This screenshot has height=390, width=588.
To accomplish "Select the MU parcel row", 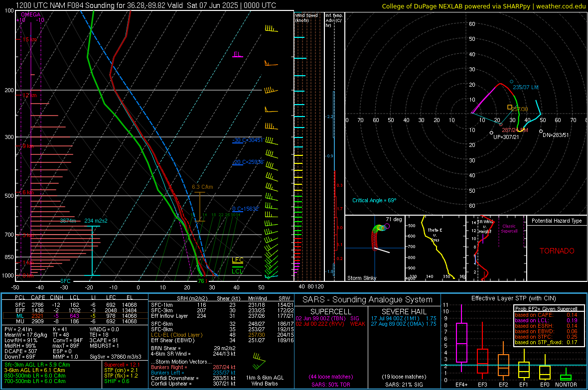I will (x=75, y=321).
